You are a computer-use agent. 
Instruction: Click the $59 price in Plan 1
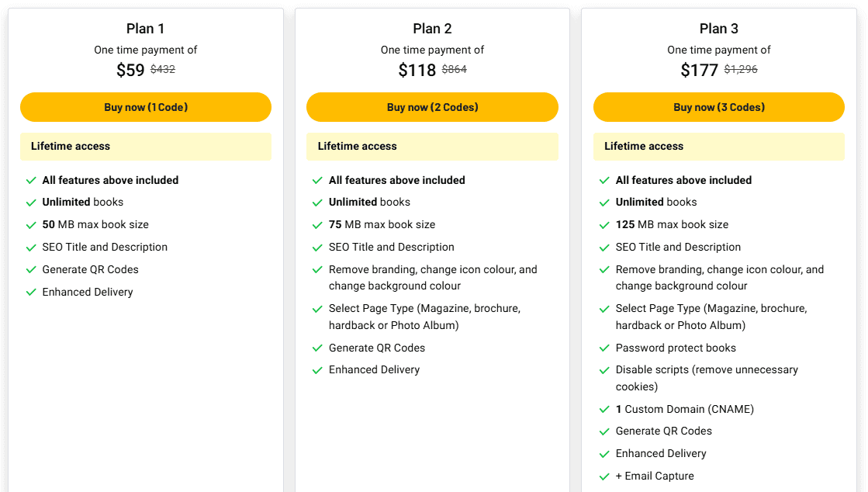click(130, 71)
